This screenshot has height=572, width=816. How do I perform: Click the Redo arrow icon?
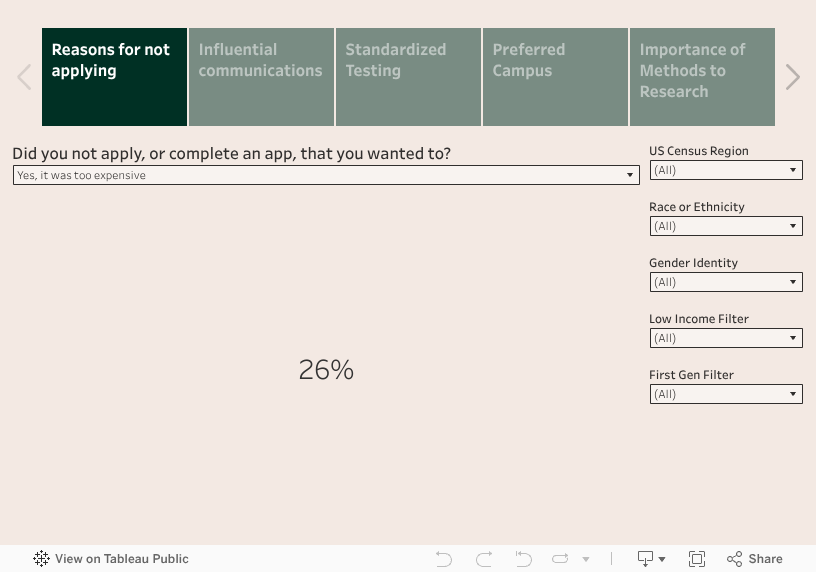(484, 559)
